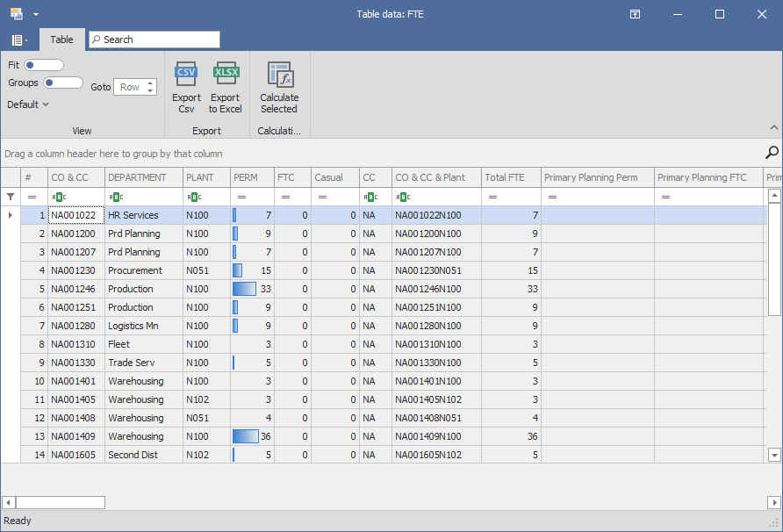Click the Total FTE column header
783x532 pixels.
(x=510, y=177)
